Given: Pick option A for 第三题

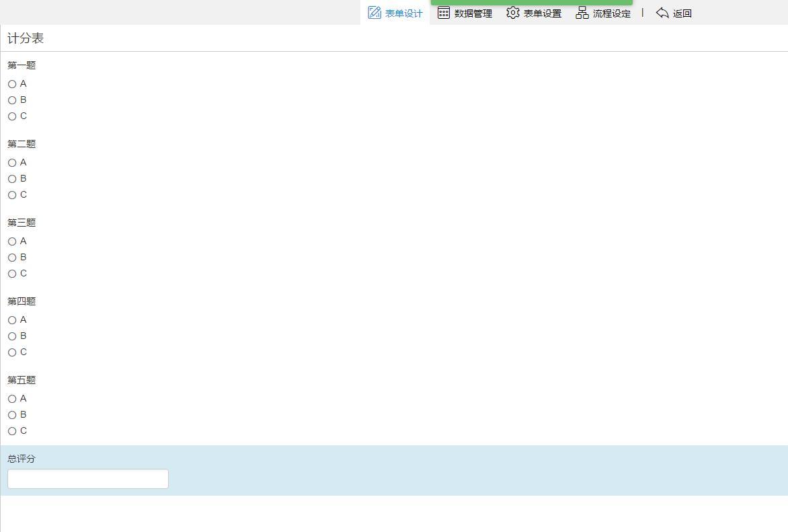Looking at the screenshot, I should pyautogui.click(x=12, y=241).
